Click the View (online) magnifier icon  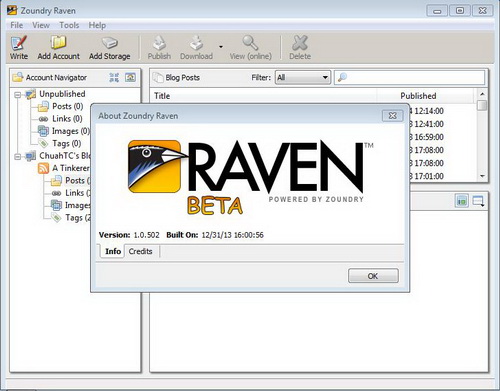pos(250,43)
